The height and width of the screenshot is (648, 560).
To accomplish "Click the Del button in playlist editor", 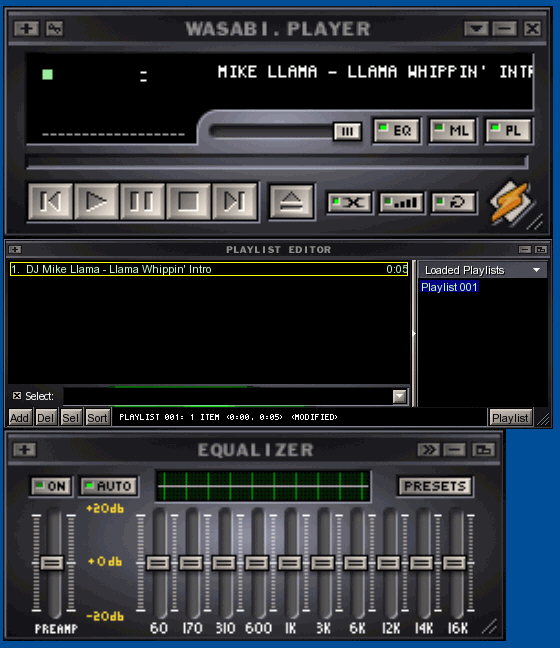I will [x=45, y=418].
